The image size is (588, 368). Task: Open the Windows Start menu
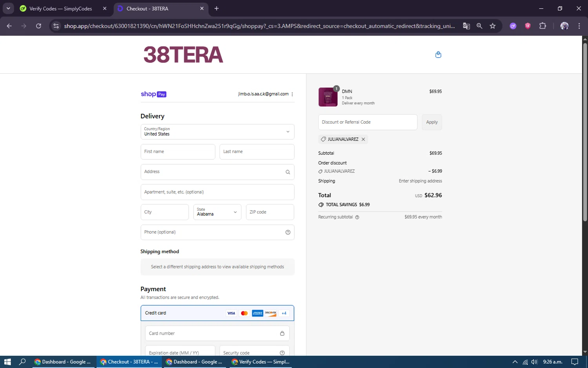[x=7, y=362]
